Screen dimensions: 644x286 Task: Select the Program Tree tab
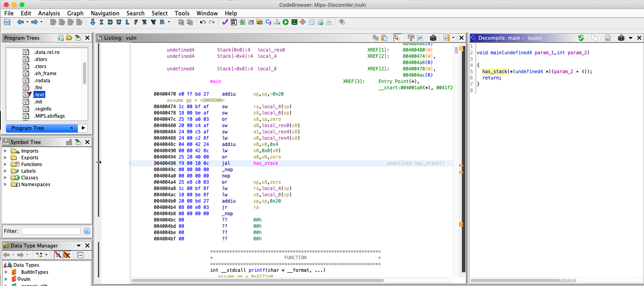pyautogui.click(x=28, y=128)
